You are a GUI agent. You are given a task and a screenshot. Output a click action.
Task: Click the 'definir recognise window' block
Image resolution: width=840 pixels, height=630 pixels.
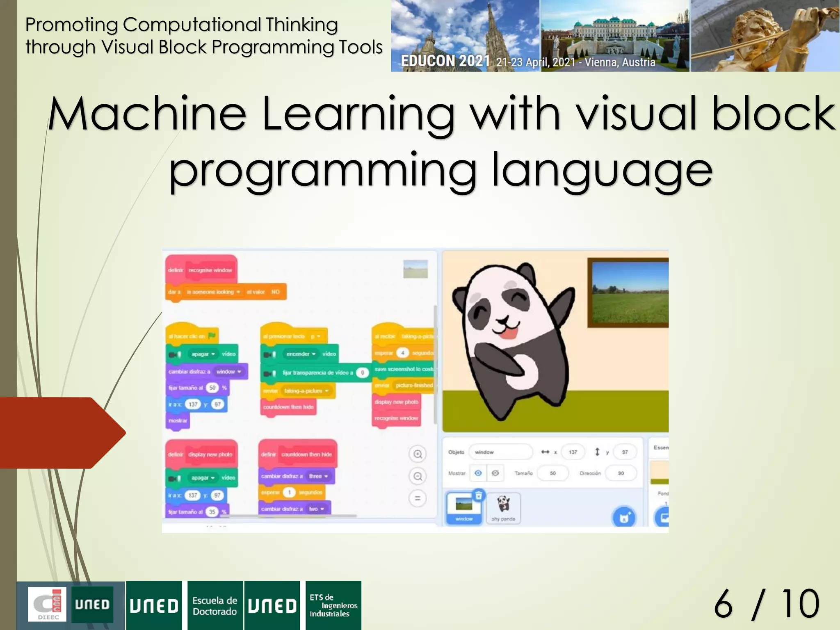click(x=201, y=270)
